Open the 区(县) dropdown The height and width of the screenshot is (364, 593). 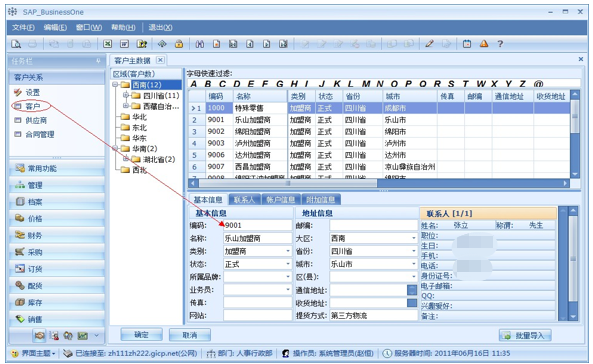414,277
